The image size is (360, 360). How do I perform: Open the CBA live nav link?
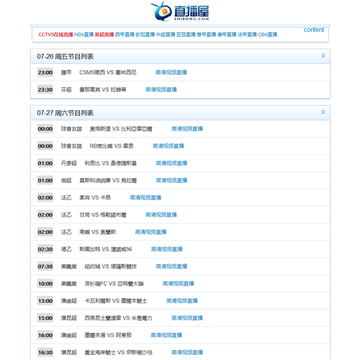(x=268, y=34)
